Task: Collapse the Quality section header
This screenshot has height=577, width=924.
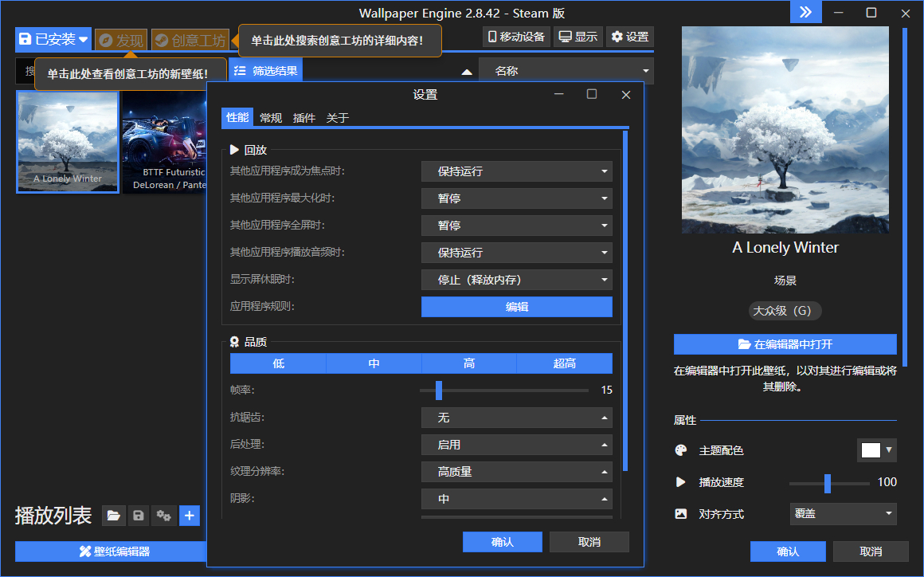Action: click(x=249, y=342)
